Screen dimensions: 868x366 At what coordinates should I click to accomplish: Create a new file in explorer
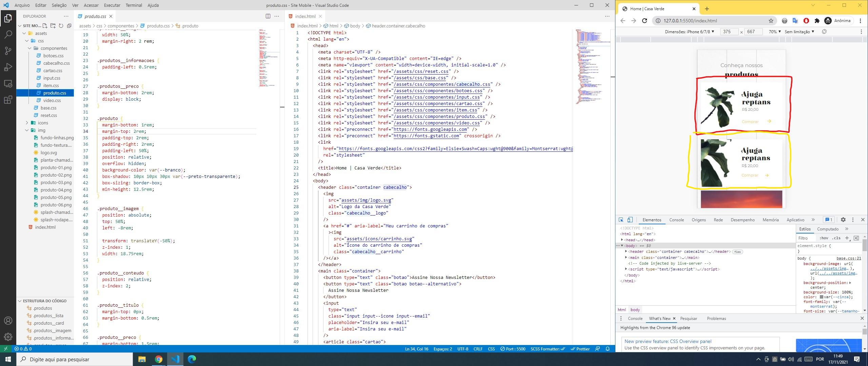pos(45,26)
